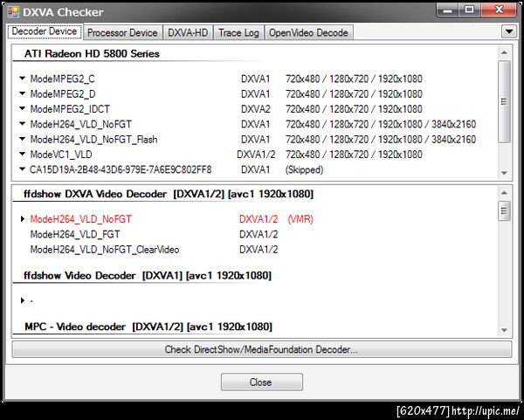Image resolution: width=524 pixels, height=420 pixels.
Task: Open the Processor Device tab
Action: coord(122,33)
